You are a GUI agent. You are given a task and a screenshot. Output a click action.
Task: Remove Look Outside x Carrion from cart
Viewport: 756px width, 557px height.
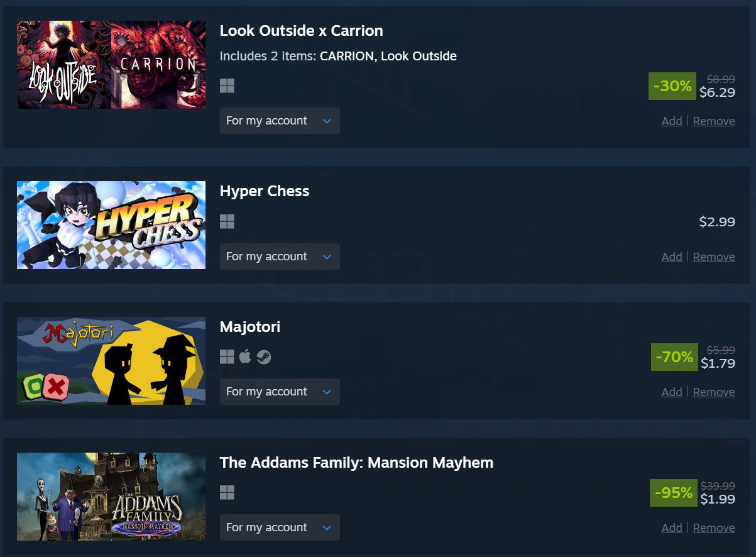(714, 121)
